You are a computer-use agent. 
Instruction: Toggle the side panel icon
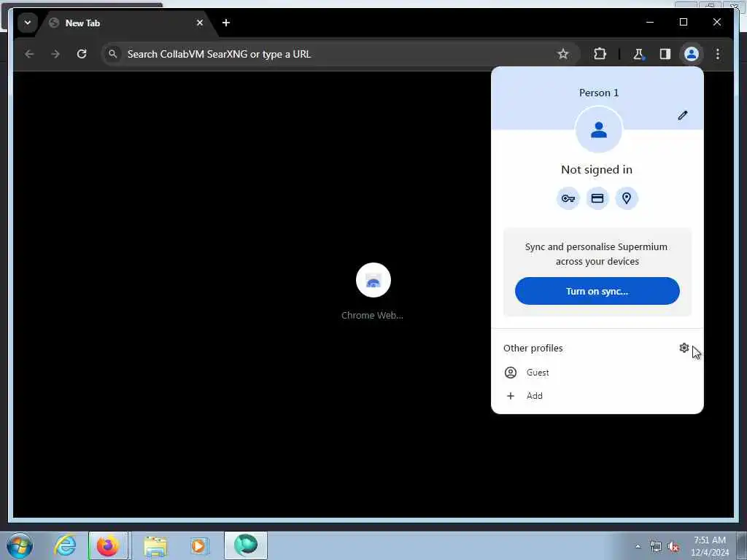pyautogui.click(x=665, y=54)
